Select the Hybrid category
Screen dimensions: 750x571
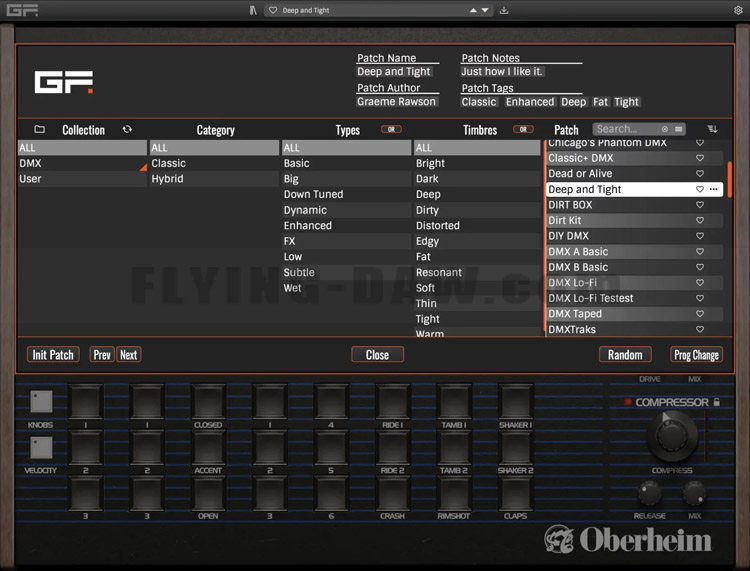(214, 179)
